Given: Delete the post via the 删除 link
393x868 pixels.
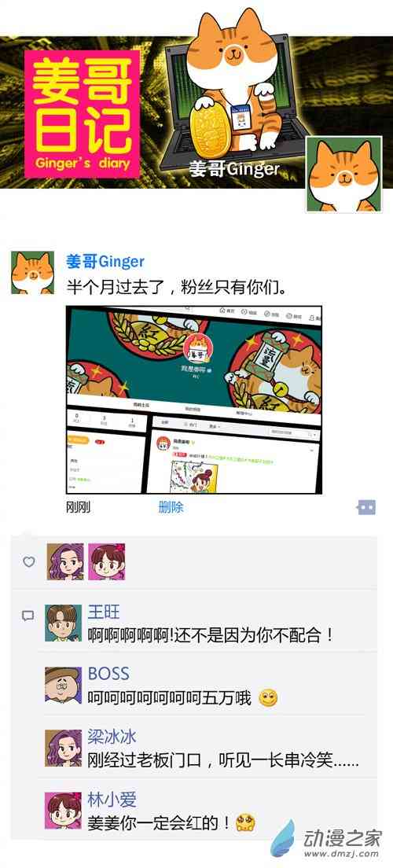Looking at the screenshot, I should click(x=171, y=507).
